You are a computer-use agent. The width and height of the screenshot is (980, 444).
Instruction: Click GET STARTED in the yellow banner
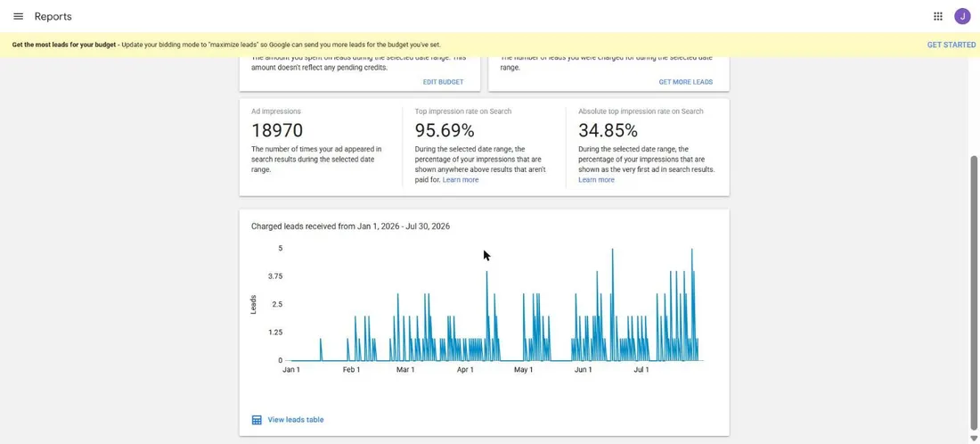(x=951, y=45)
